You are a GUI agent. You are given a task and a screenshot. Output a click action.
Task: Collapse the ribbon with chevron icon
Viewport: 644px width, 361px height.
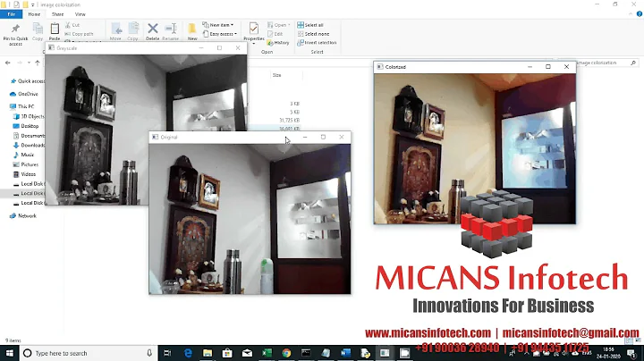tap(631, 14)
